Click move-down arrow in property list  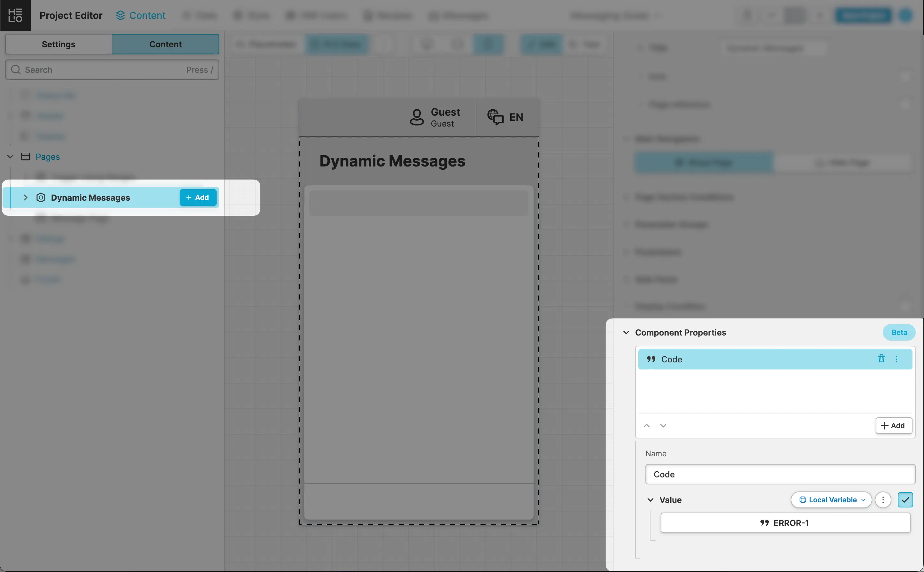point(663,426)
